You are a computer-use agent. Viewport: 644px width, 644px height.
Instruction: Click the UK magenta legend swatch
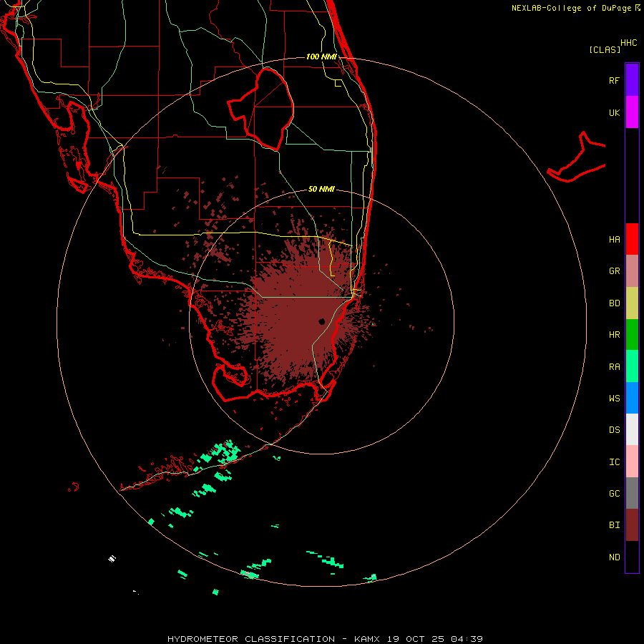632,112
